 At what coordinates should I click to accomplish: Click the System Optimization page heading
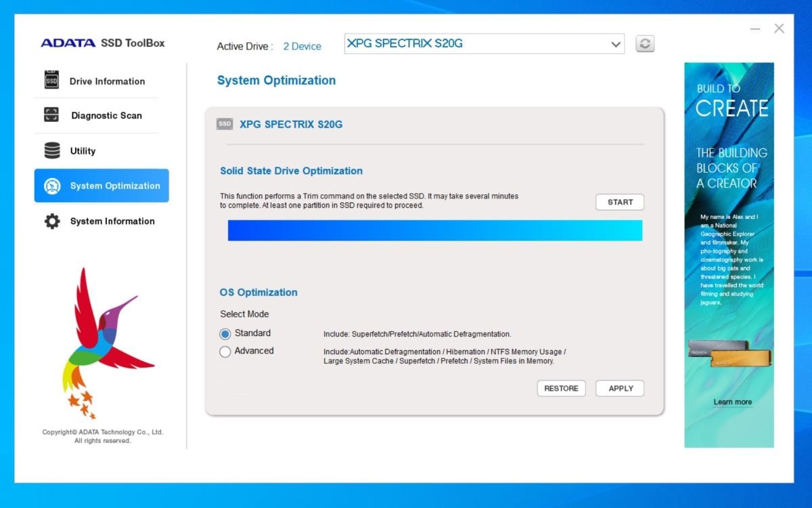pos(276,80)
